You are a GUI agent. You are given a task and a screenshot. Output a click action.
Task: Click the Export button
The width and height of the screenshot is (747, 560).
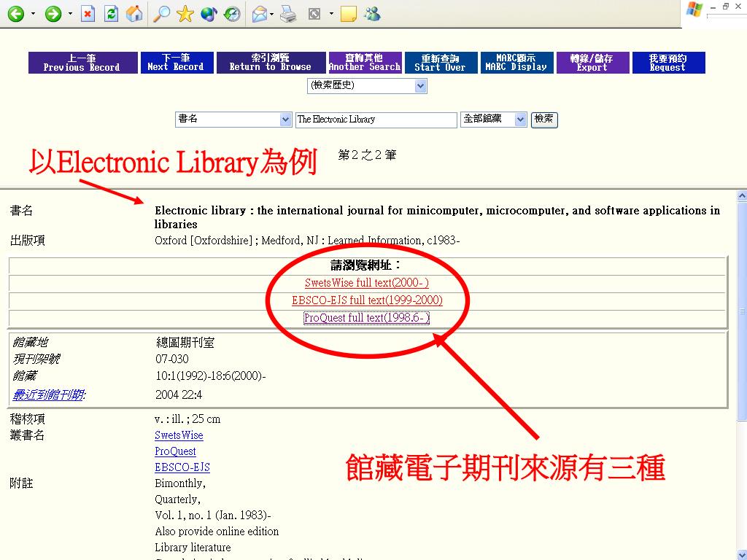click(x=592, y=63)
